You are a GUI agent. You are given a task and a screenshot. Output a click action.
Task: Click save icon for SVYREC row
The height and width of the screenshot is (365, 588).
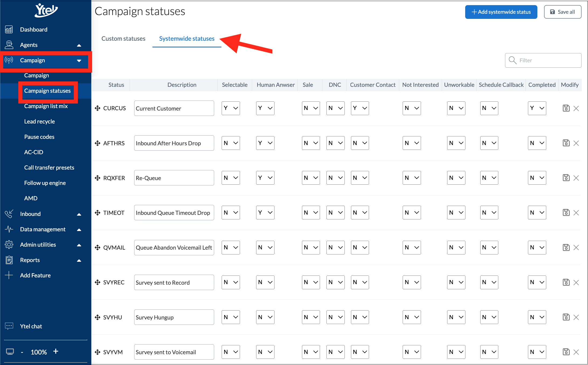pos(566,282)
